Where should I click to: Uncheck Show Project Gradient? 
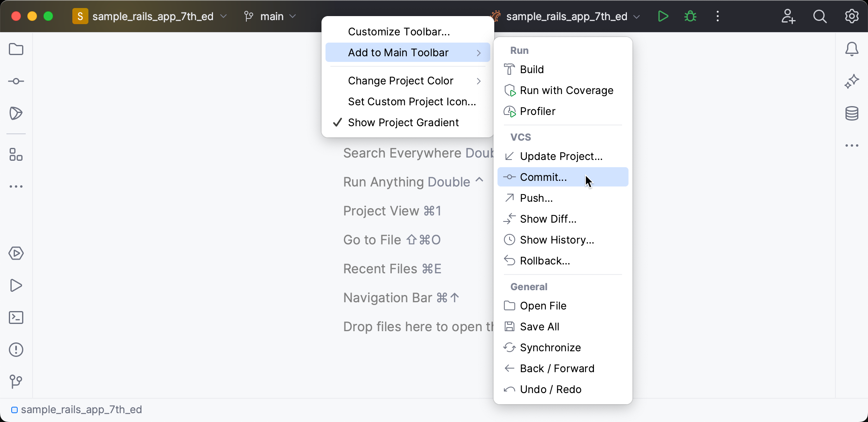403,122
